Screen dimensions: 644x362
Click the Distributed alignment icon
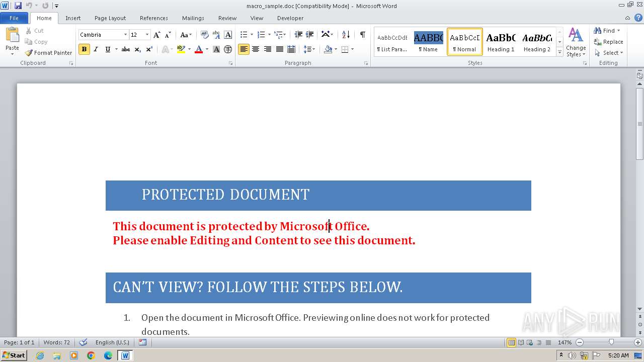[x=291, y=49]
